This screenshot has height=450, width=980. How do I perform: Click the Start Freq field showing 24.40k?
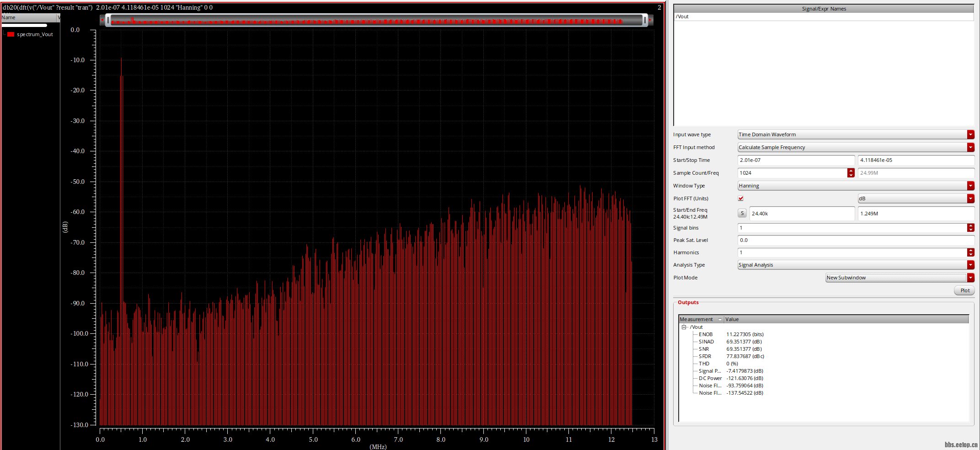click(x=802, y=214)
